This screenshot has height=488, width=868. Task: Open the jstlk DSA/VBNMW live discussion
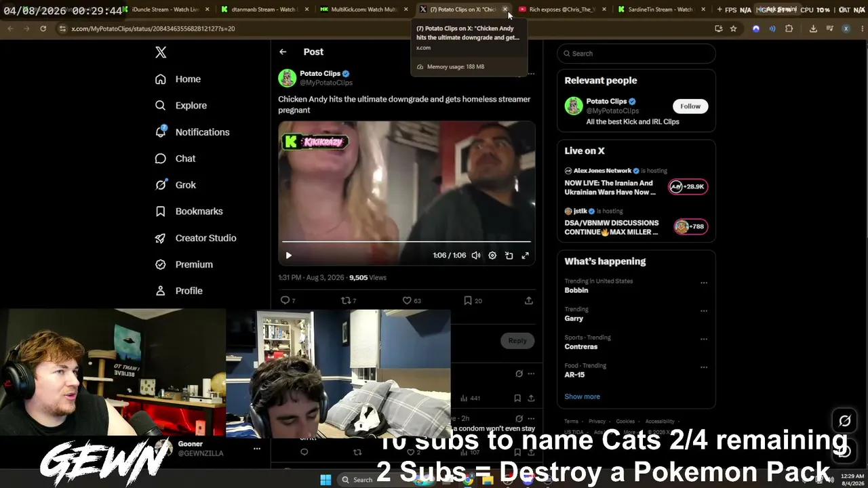click(636, 223)
